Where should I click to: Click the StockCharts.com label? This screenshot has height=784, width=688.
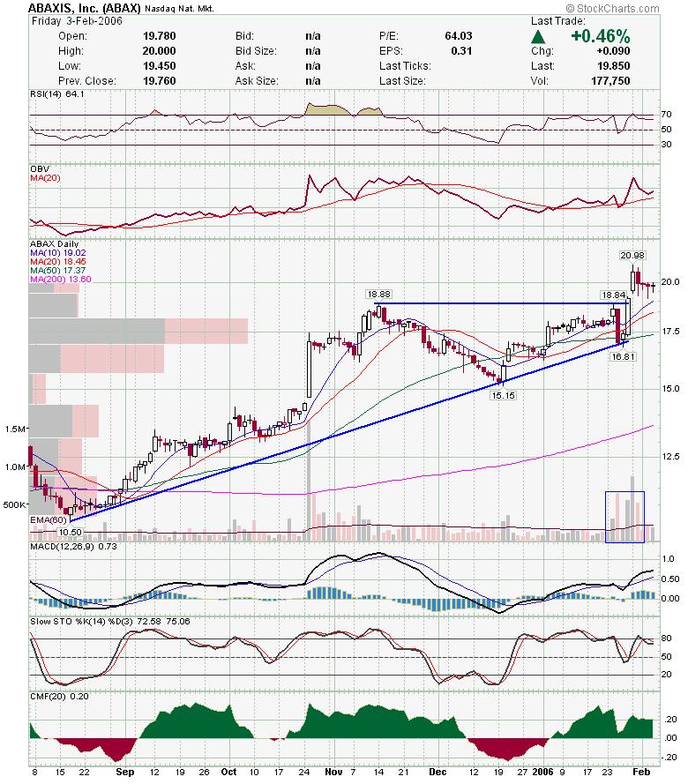[613, 8]
